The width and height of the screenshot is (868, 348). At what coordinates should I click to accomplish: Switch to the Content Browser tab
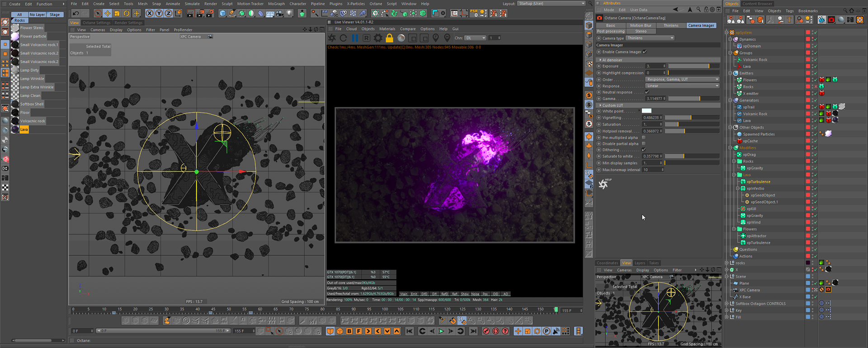(x=757, y=4)
